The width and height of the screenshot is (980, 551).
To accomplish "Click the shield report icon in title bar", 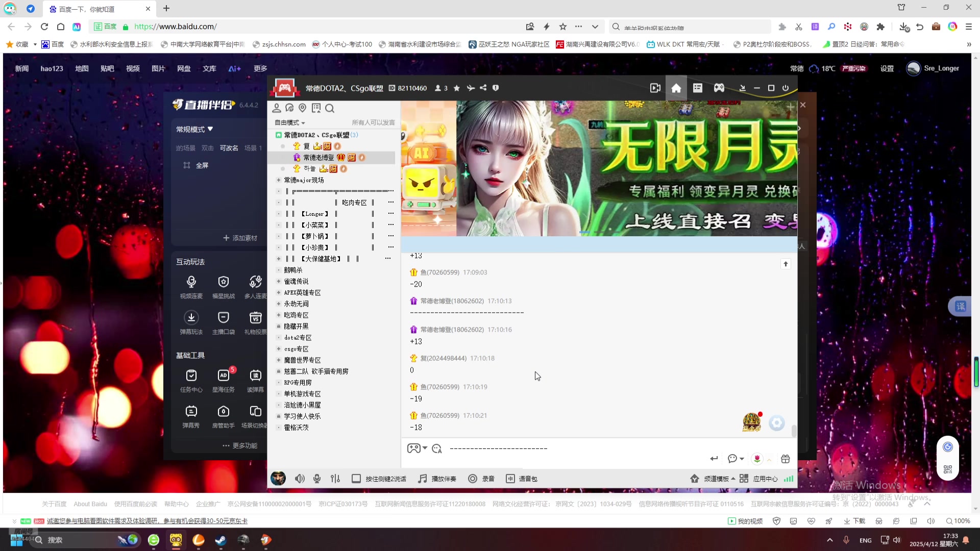I will pyautogui.click(x=495, y=88).
